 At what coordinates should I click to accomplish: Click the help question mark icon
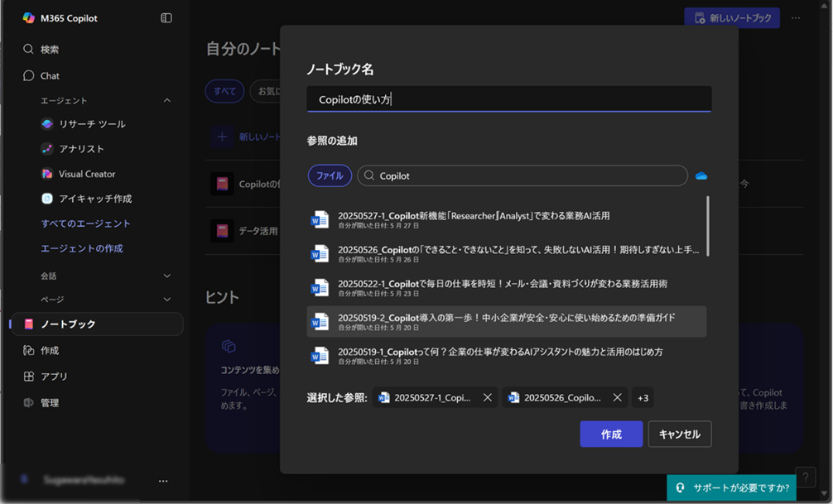click(x=806, y=477)
